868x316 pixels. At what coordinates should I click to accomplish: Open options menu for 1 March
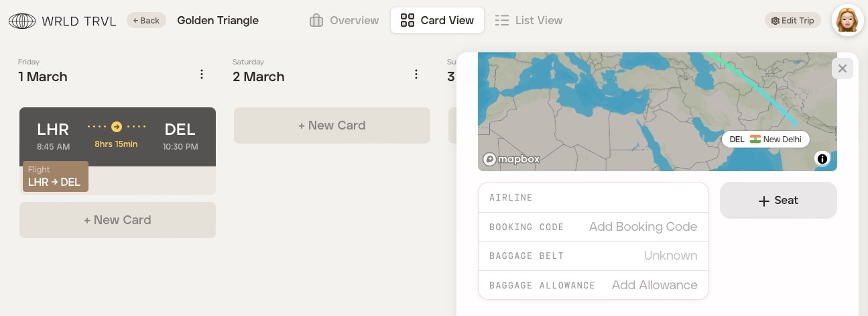202,74
